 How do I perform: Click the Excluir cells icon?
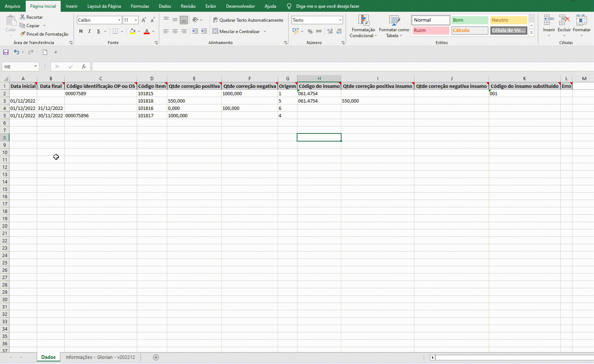[564, 25]
